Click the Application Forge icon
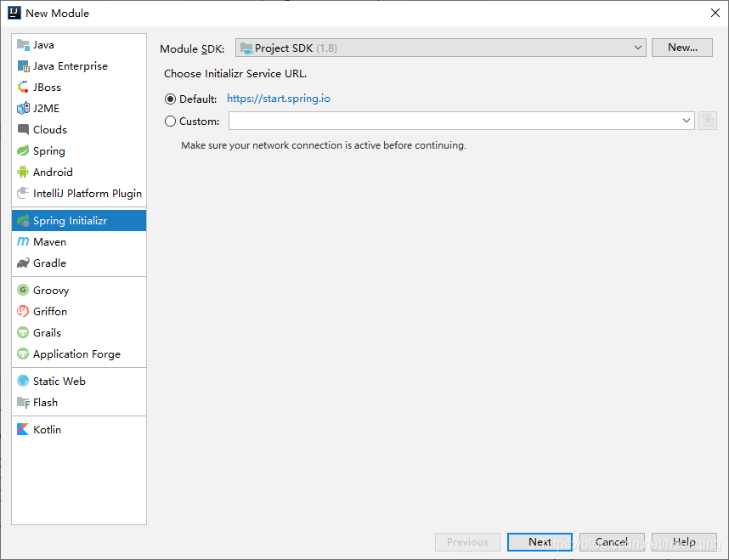 [23, 354]
